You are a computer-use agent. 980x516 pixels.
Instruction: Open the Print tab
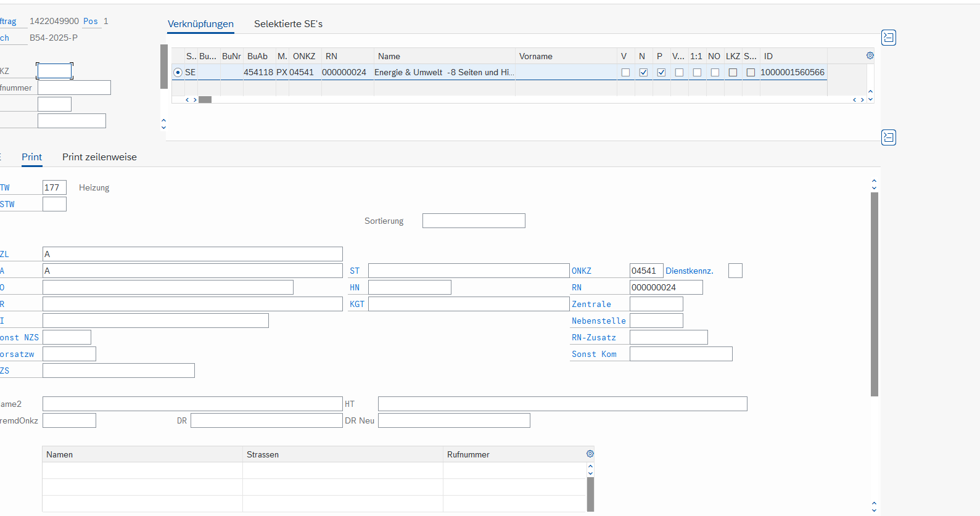coord(31,157)
